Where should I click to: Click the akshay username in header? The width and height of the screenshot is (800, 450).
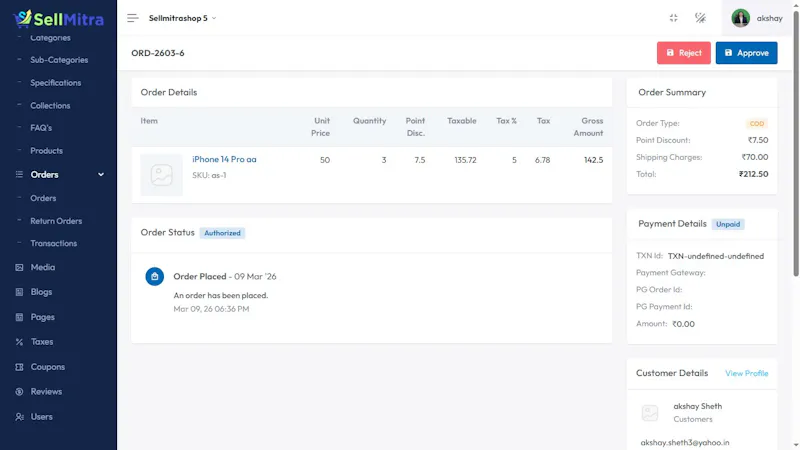point(769,18)
